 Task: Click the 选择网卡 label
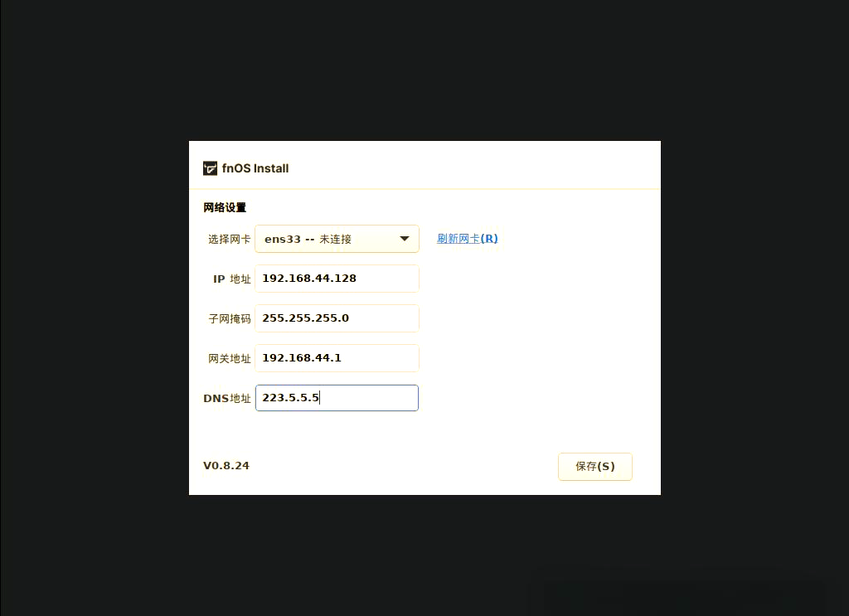[230, 240]
